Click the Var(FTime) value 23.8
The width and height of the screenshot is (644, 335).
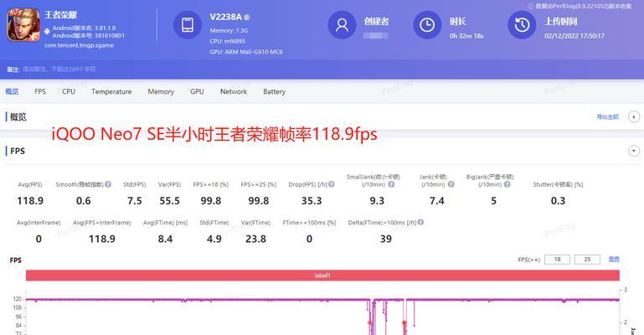tap(255, 239)
